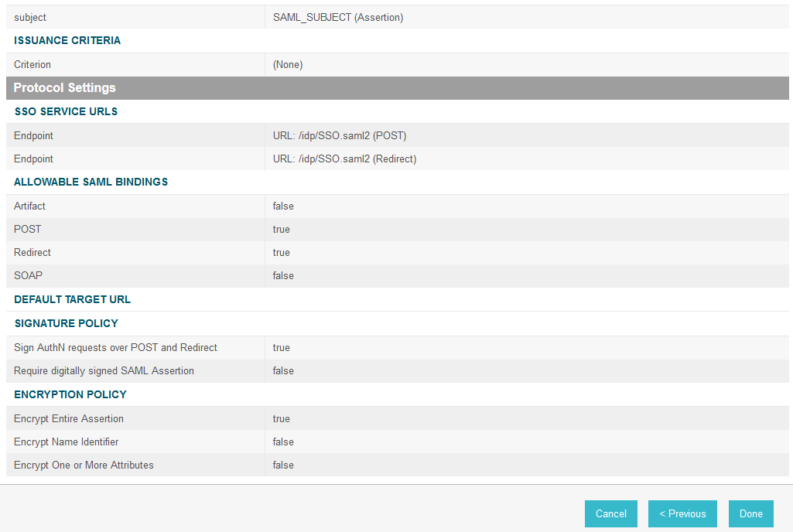Select 'URL: /idp/SSO.saml2 (Redirect)' endpoint value
Image resolution: width=793 pixels, height=532 pixels.
345,159
